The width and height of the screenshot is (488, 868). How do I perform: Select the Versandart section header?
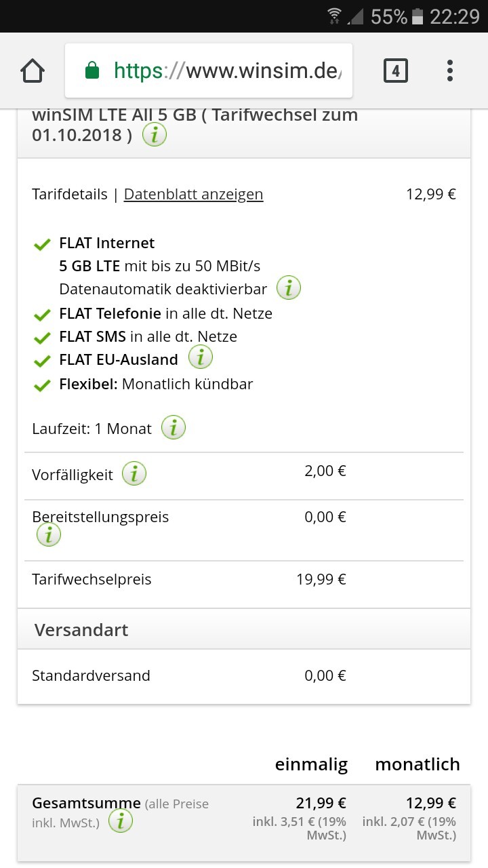81,630
